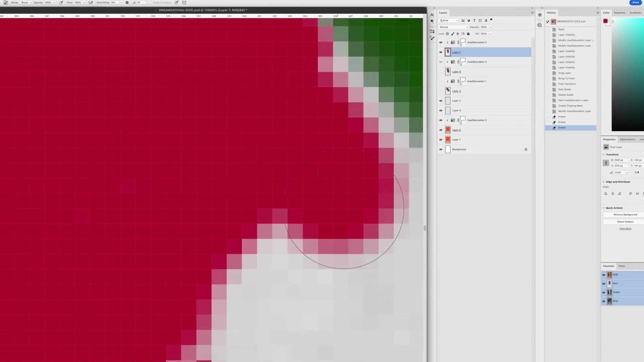Filter layers by shape layers icon
Screen dimensions: 644x362
pyautogui.click(x=480, y=20)
